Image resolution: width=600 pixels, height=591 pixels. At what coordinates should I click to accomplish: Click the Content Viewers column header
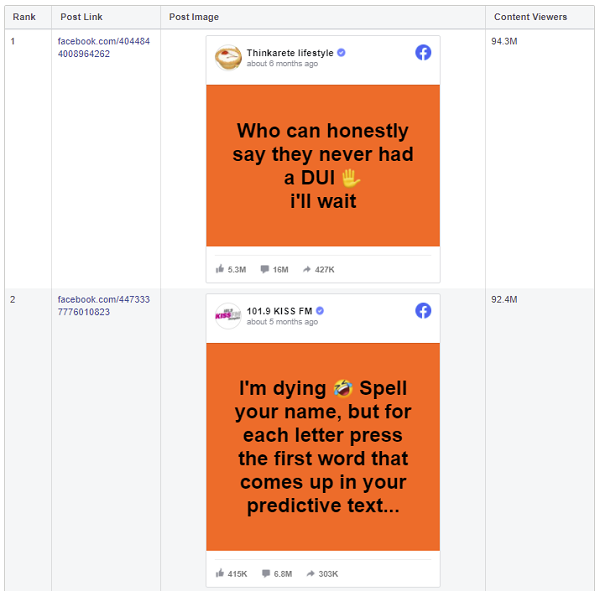click(530, 17)
